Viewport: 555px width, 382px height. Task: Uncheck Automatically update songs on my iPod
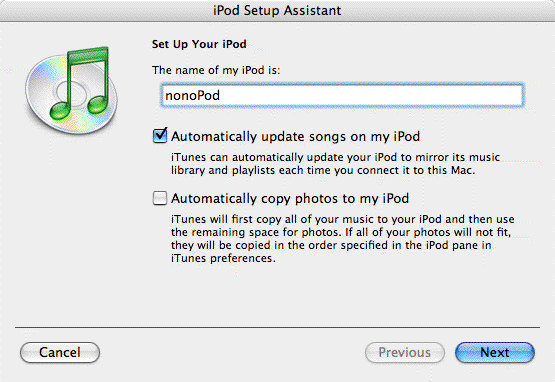[x=160, y=136]
